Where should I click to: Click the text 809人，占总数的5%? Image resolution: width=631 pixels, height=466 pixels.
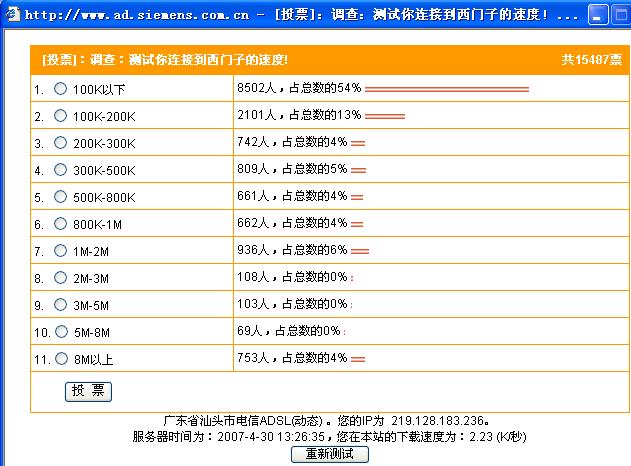click(292, 169)
